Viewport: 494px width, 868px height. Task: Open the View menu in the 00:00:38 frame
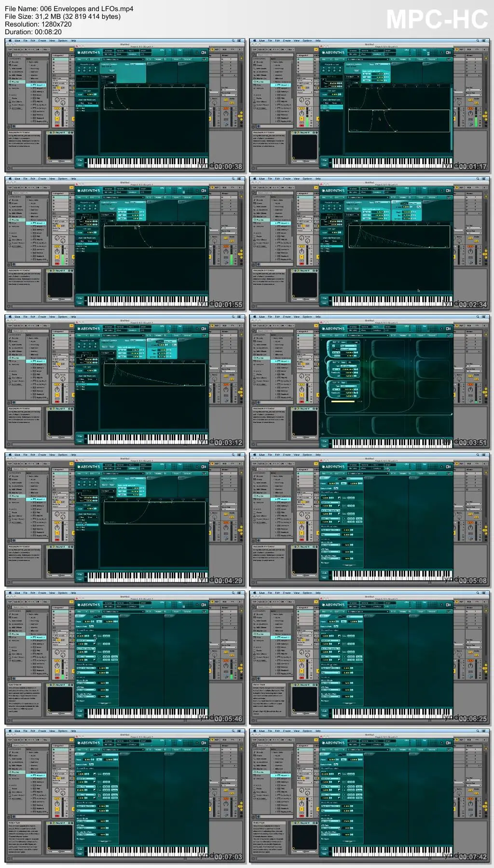click(52, 41)
